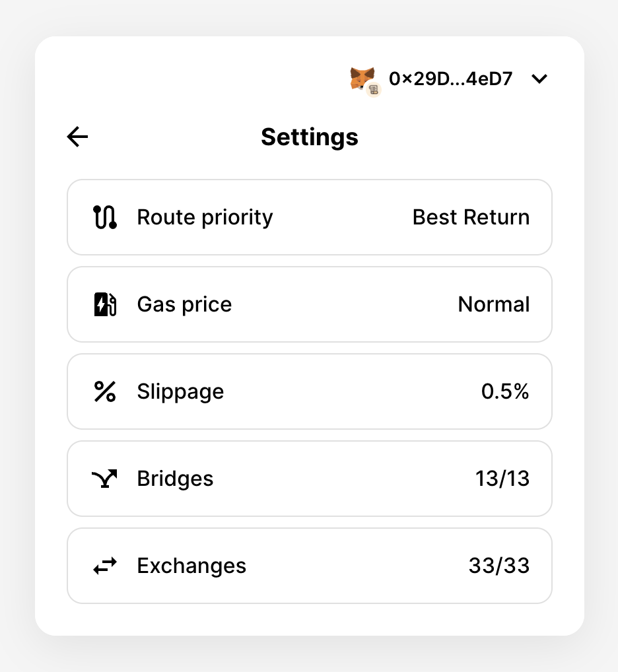The width and height of the screenshot is (618, 672).
Task: Open wallet menu for 0x29D...4eD7
Action: [450, 79]
